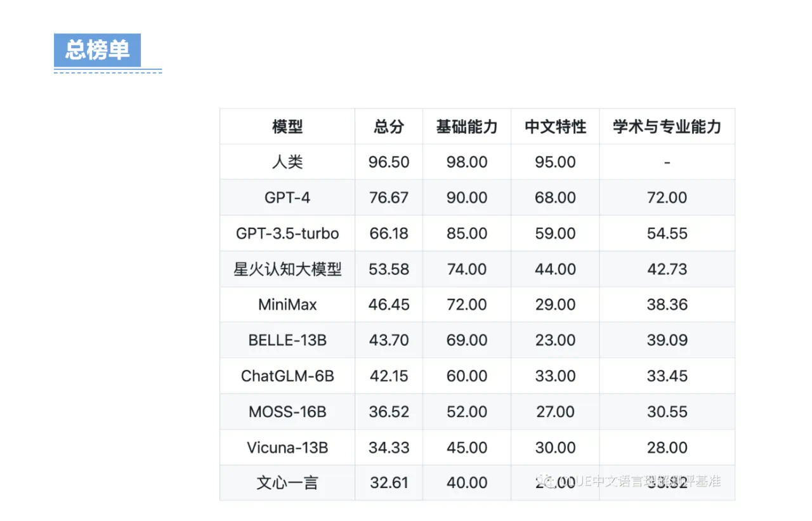Select the MOSS-16B model cell
812x521 pixels.
click(x=287, y=411)
